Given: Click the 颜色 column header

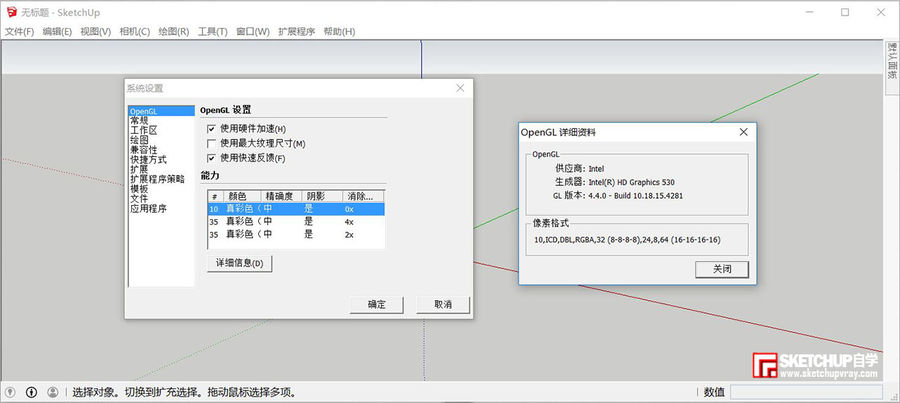Looking at the screenshot, I should point(241,196).
